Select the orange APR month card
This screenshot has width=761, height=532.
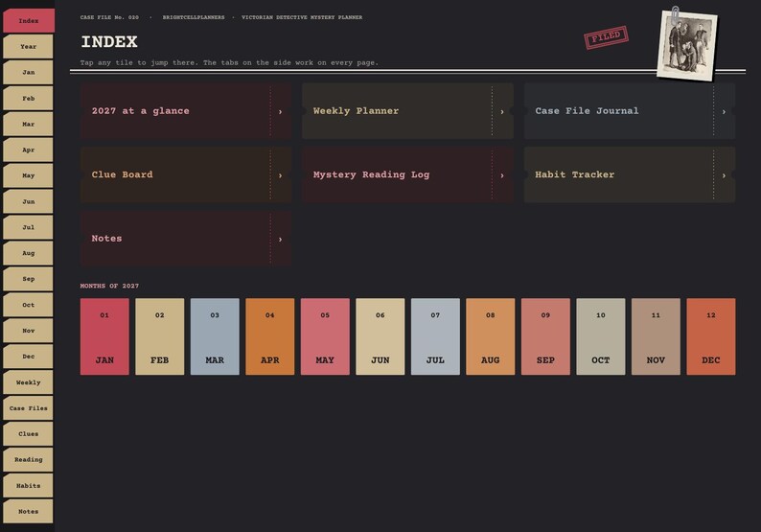270,336
